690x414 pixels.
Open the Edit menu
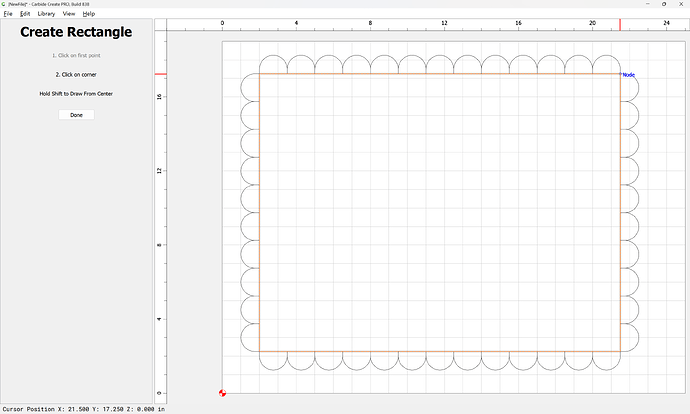point(24,14)
